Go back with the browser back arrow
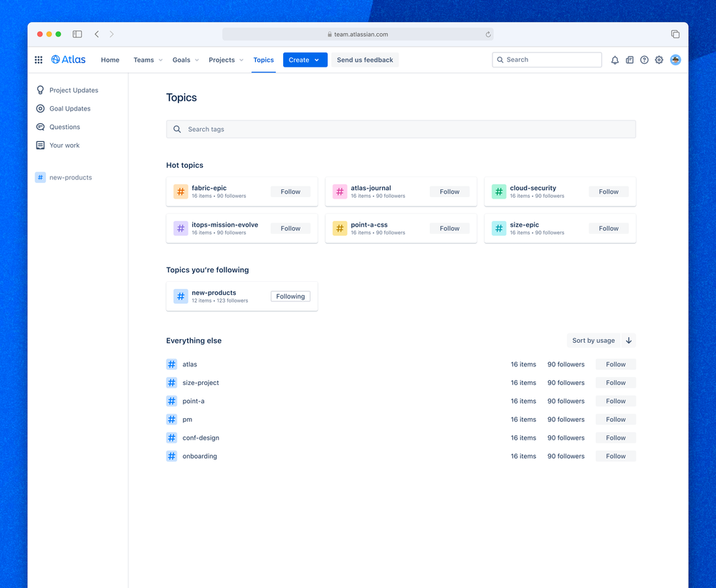Viewport: 716px width, 588px height. click(x=97, y=34)
